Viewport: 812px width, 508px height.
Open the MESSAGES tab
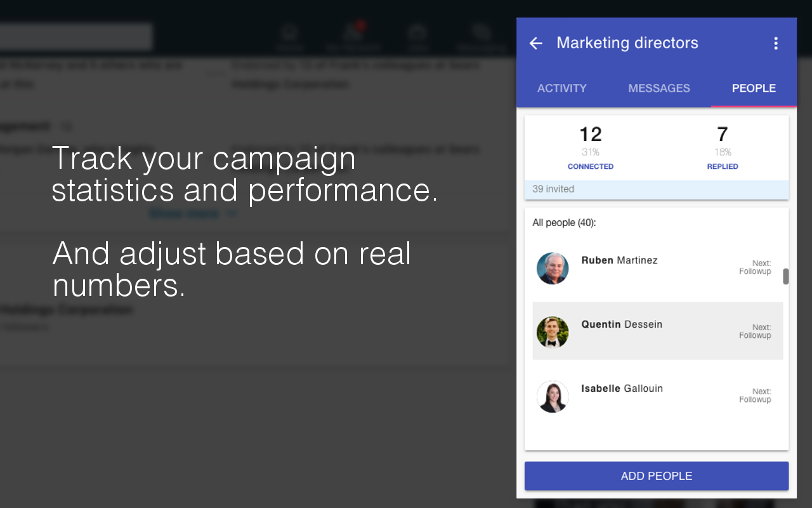point(658,88)
